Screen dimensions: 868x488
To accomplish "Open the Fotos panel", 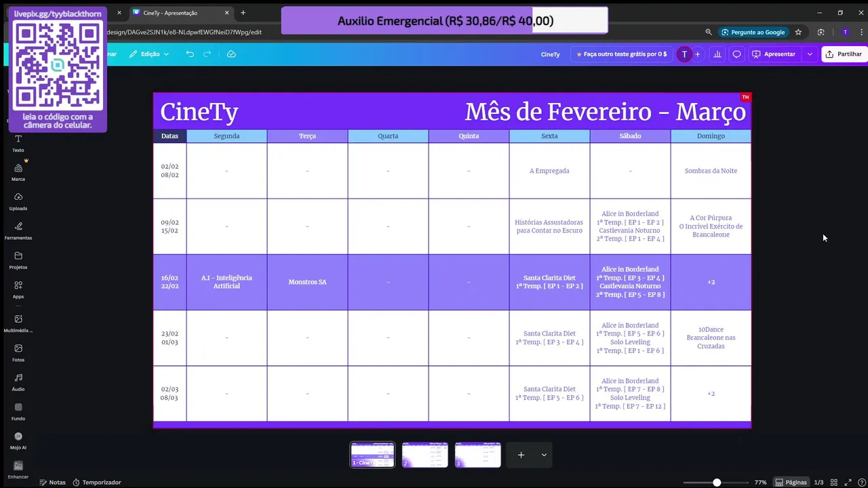I will [18, 352].
